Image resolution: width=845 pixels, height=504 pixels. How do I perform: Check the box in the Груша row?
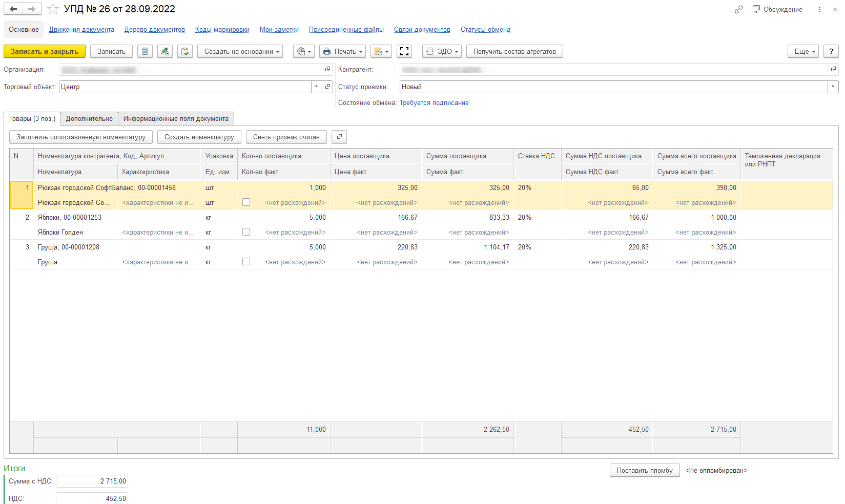click(x=246, y=262)
